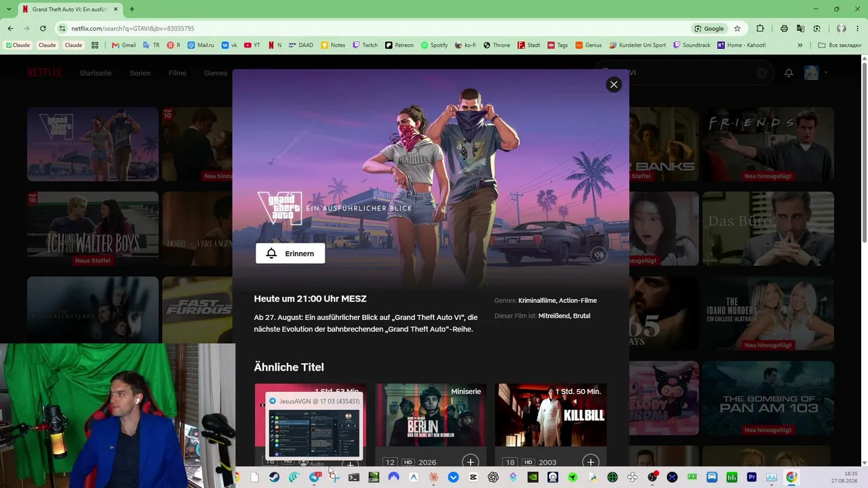Expand hidden bookmarks with double chevron
The width and height of the screenshot is (868, 488).
tap(800, 45)
